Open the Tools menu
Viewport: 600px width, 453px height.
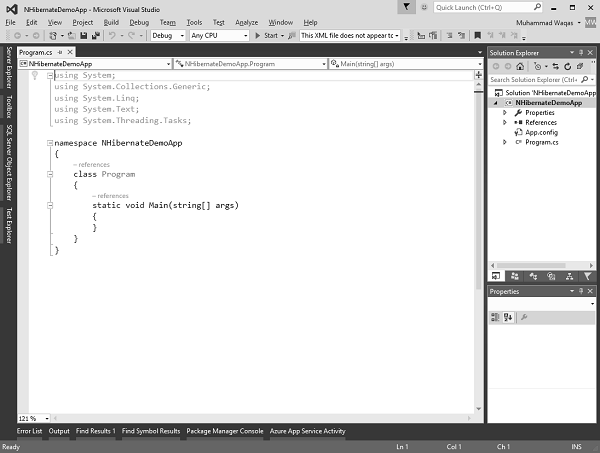click(x=194, y=23)
